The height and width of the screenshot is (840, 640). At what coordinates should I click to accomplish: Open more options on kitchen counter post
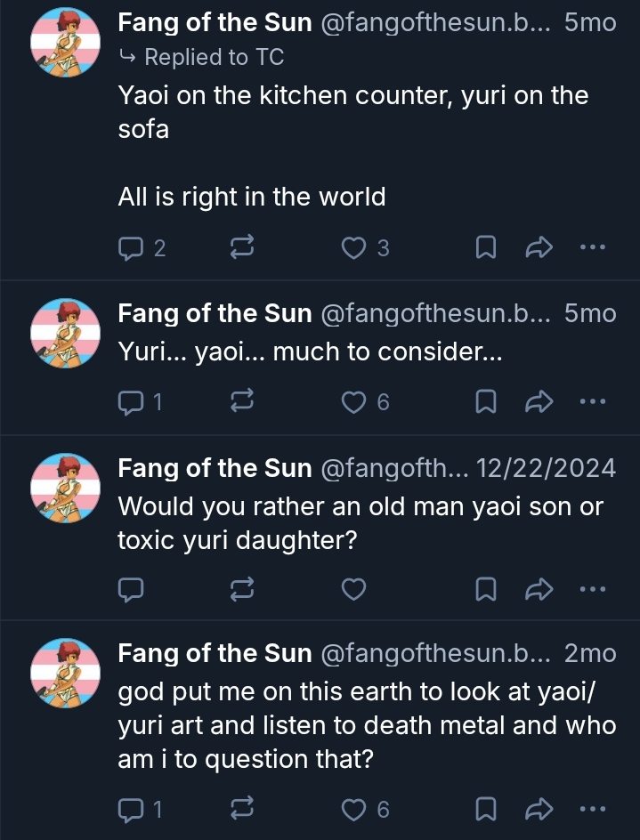[x=592, y=248]
